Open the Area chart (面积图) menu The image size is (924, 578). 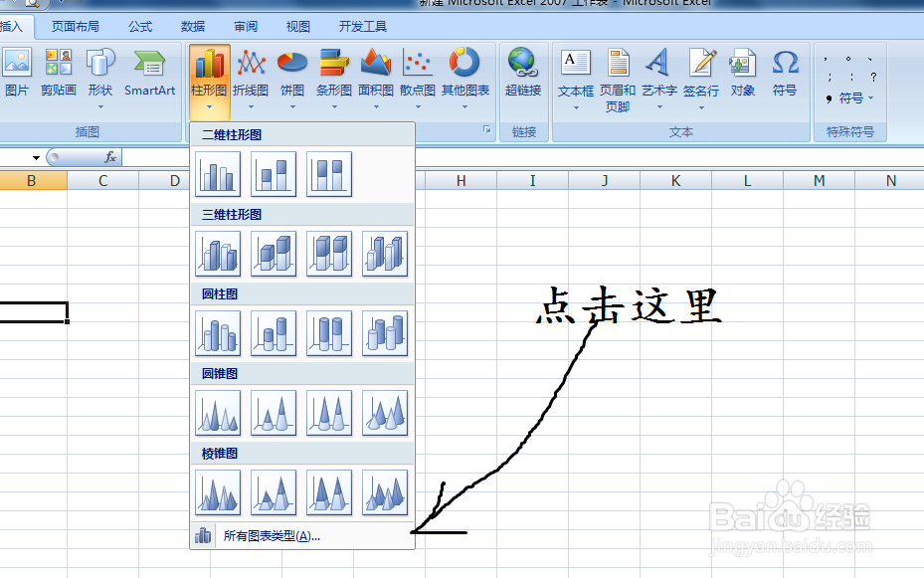click(376, 79)
